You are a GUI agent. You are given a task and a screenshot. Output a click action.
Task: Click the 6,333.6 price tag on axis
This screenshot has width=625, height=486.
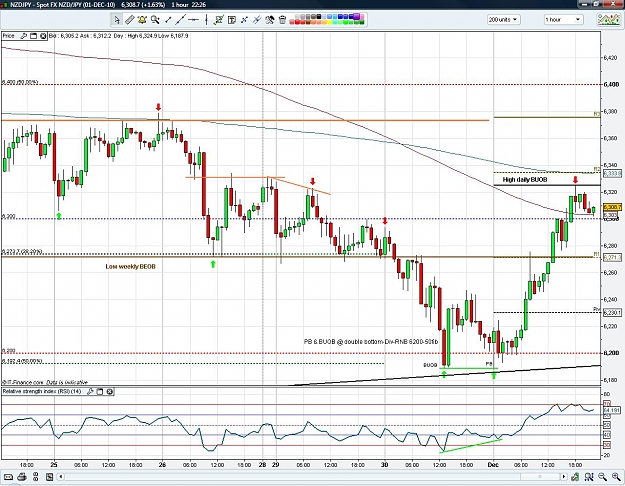(612, 173)
